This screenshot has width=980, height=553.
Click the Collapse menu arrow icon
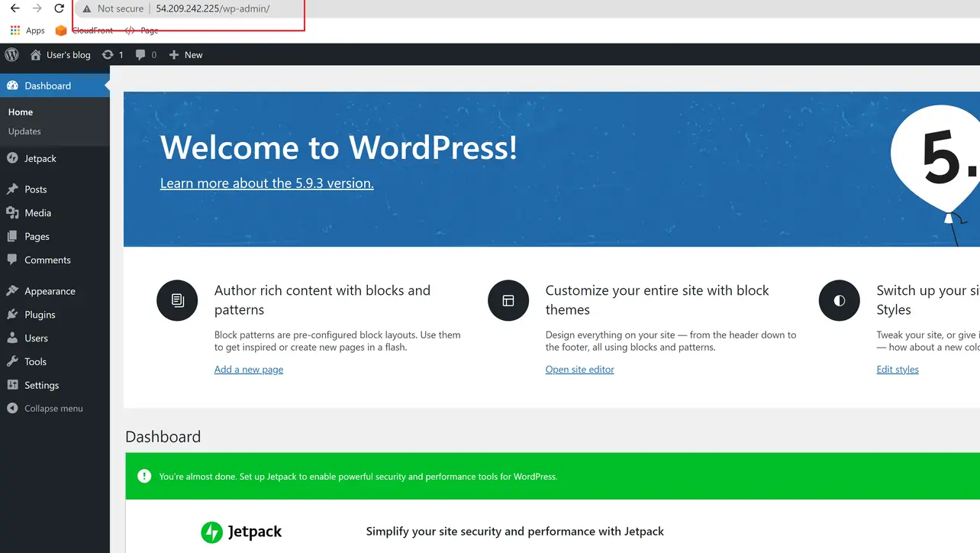(12, 409)
